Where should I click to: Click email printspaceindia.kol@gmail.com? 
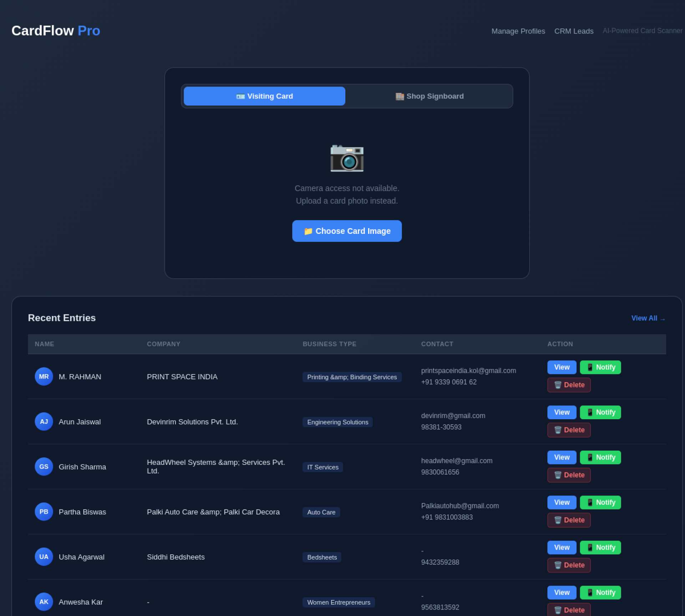pos(468,371)
